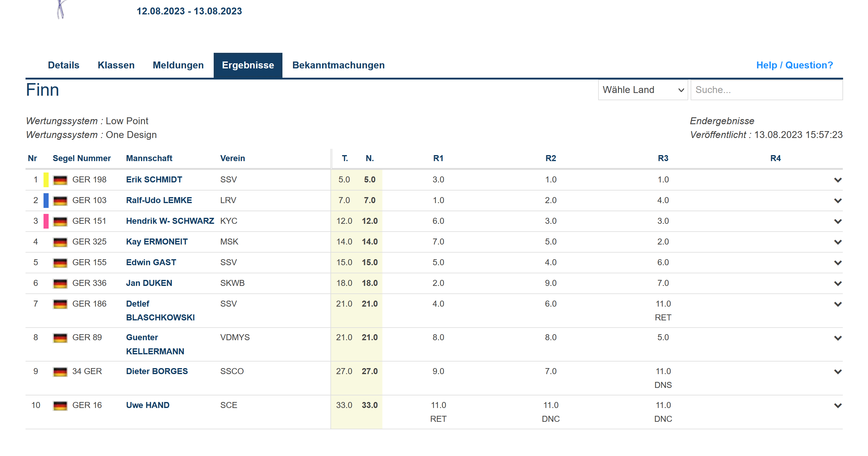
Task: Click the German flag beside GER 155
Action: [x=60, y=263]
